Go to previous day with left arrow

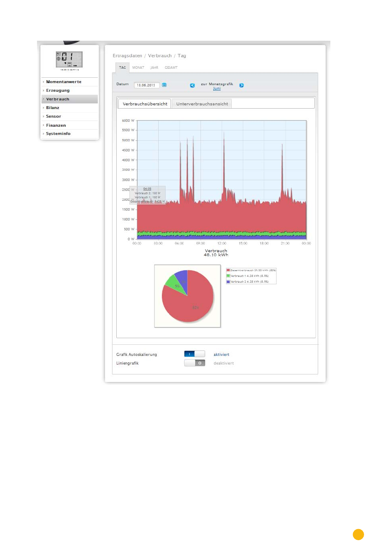click(x=192, y=86)
